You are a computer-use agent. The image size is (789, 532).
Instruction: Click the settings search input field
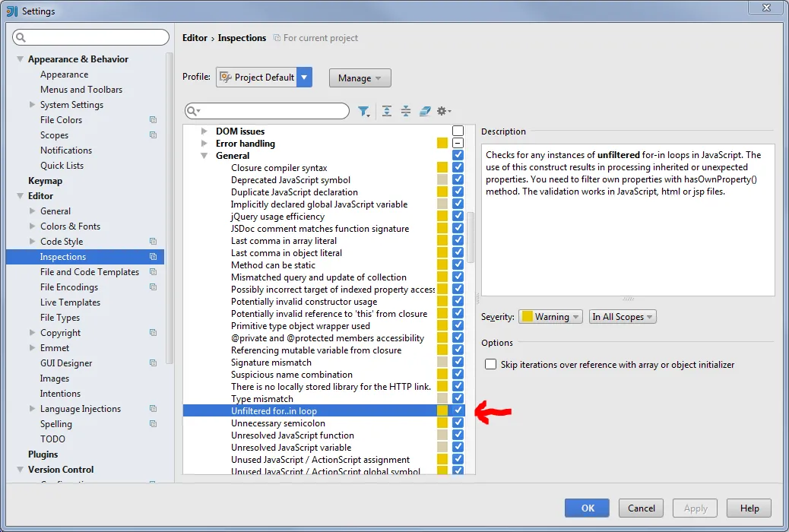click(x=90, y=37)
